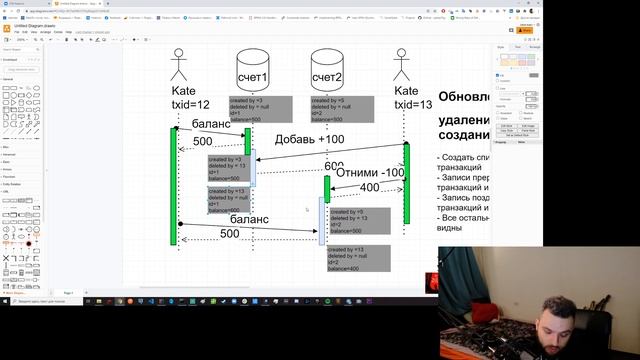This screenshot has width=640, height=360.
Task: Open the More Shapes link
Action: coord(14,293)
